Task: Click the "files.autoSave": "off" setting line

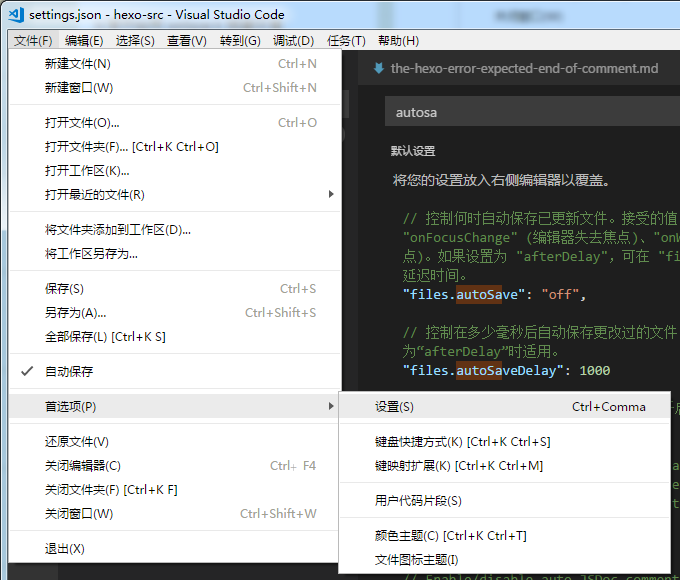Action: coord(494,295)
